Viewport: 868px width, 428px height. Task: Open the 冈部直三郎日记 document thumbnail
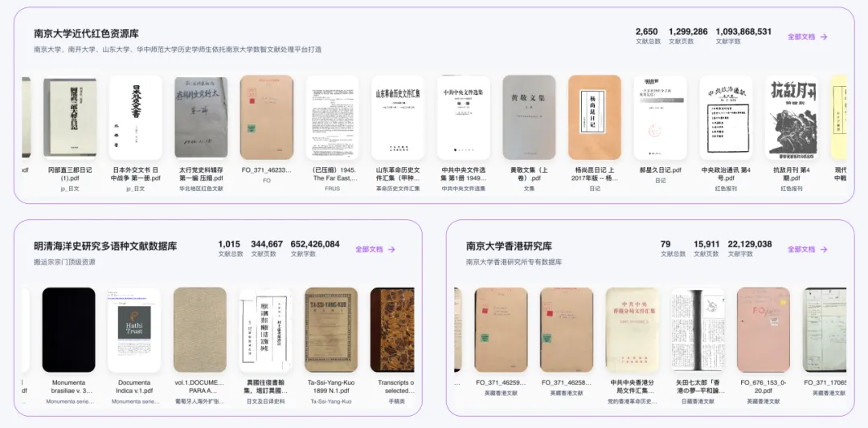70,118
